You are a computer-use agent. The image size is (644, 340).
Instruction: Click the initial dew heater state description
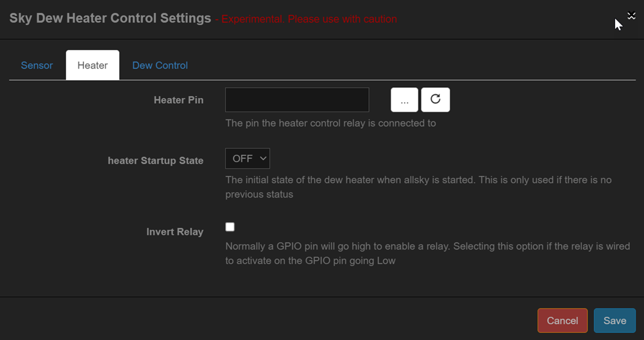(418, 187)
